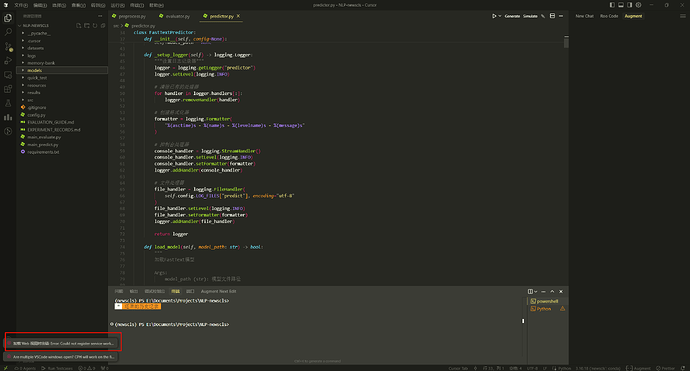Toggle the secondary sidebar layout icon
Screen dimensions: 690x371
(x=630, y=5)
